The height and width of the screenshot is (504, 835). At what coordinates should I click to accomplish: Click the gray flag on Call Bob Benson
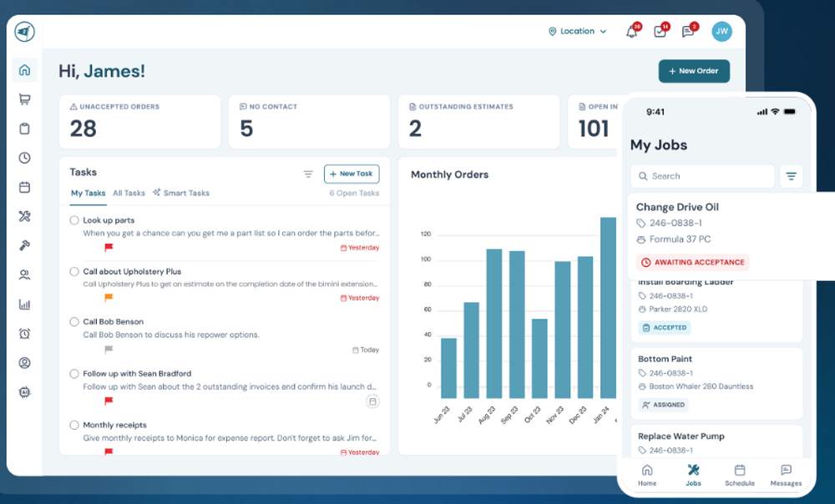point(109,349)
